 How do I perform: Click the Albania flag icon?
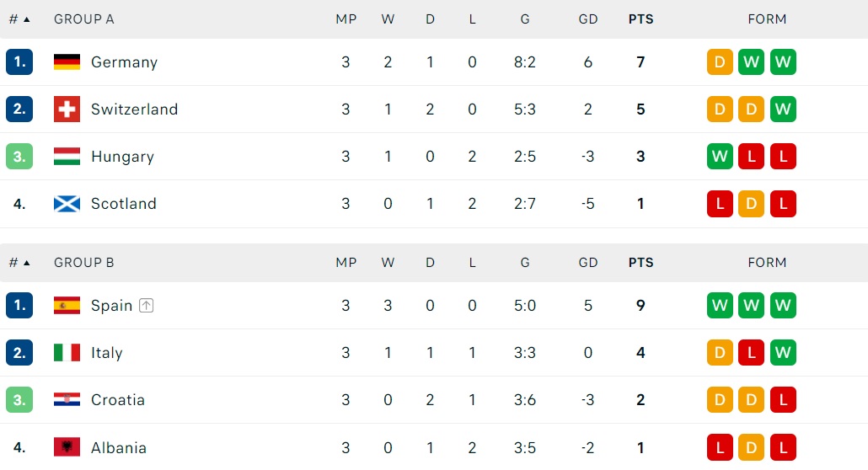pyautogui.click(x=67, y=447)
